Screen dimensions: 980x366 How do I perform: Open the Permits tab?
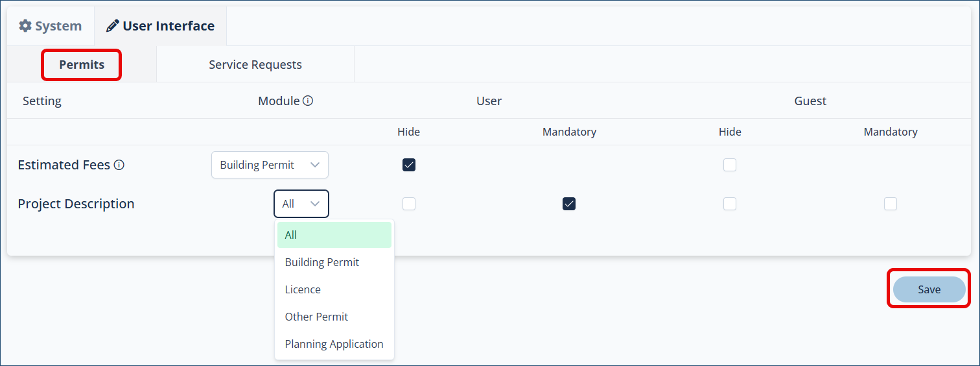click(82, 65)
